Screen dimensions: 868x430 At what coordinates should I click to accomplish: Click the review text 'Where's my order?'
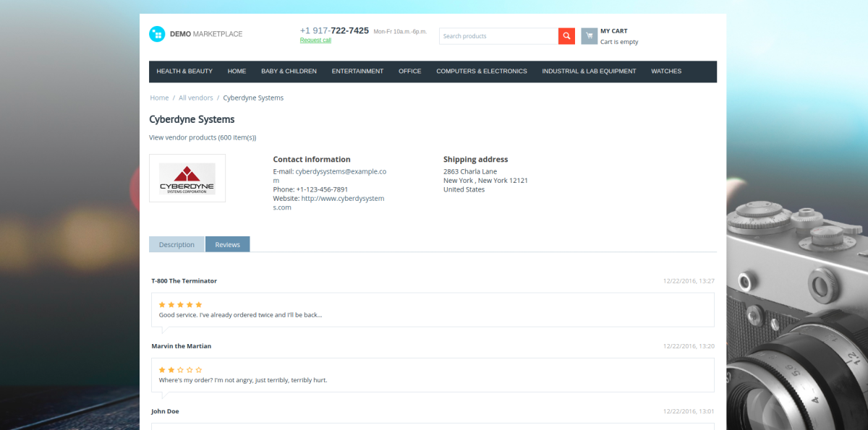click(x=243, y=379)
